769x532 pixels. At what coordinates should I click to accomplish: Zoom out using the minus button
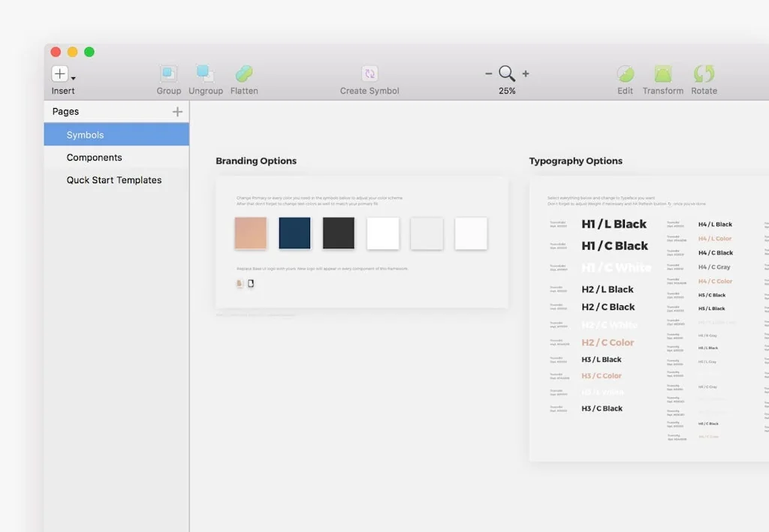point(489,74)
